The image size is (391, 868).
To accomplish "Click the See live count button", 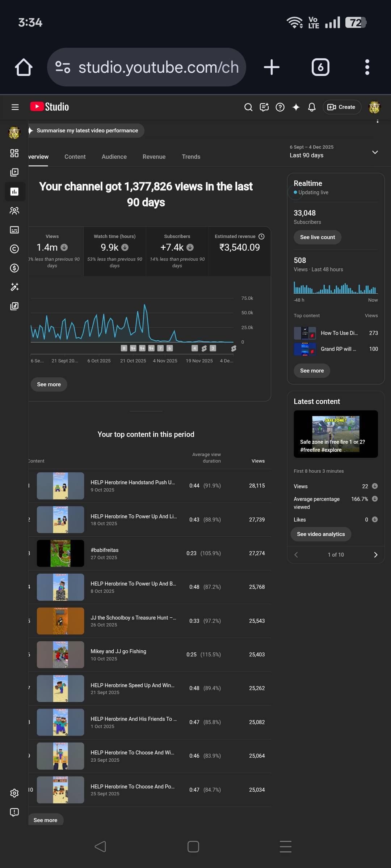I will coord(318,237).
